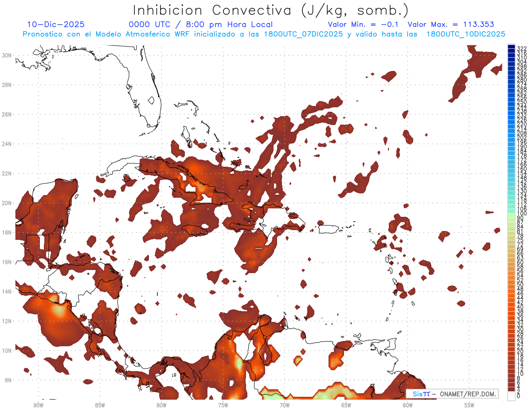This screenshot has width=532, height=411.
Task: Click the 65W longitude label
Action: coord(346,405)
